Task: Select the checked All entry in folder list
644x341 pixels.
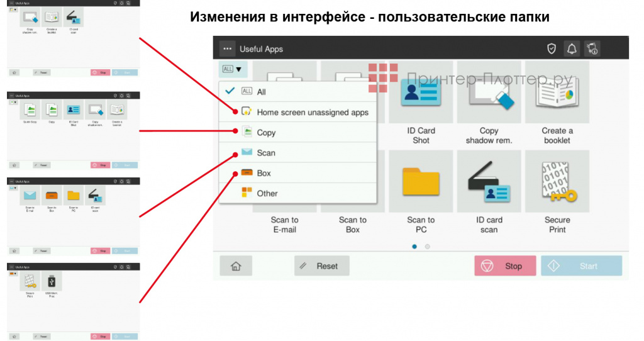Action: (x=297, y=92)
